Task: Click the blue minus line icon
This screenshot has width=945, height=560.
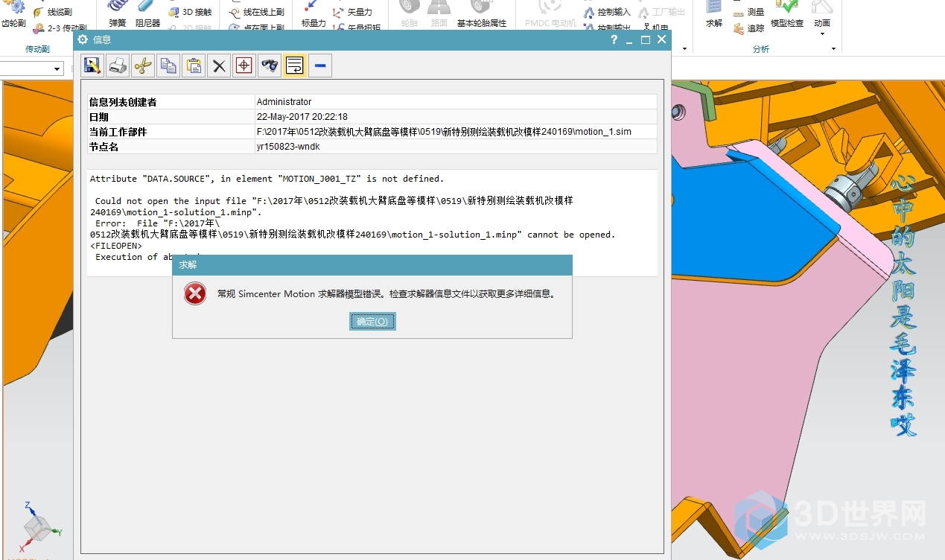Action: point(320,66)
